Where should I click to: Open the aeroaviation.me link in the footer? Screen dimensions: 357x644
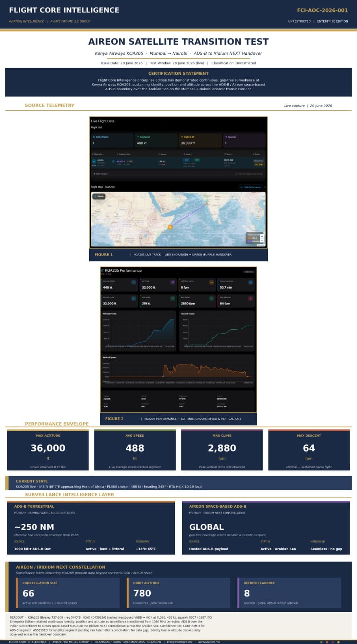(x=209, y=642)
